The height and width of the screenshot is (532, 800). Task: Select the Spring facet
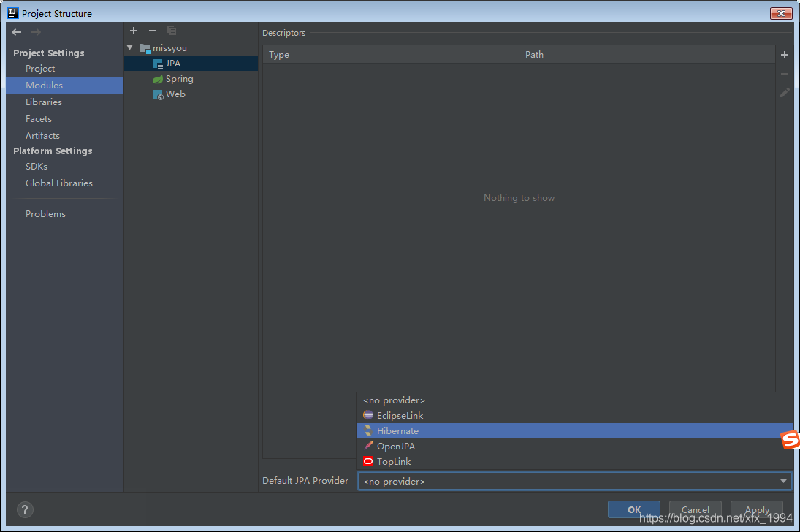(x=191, y=79)
